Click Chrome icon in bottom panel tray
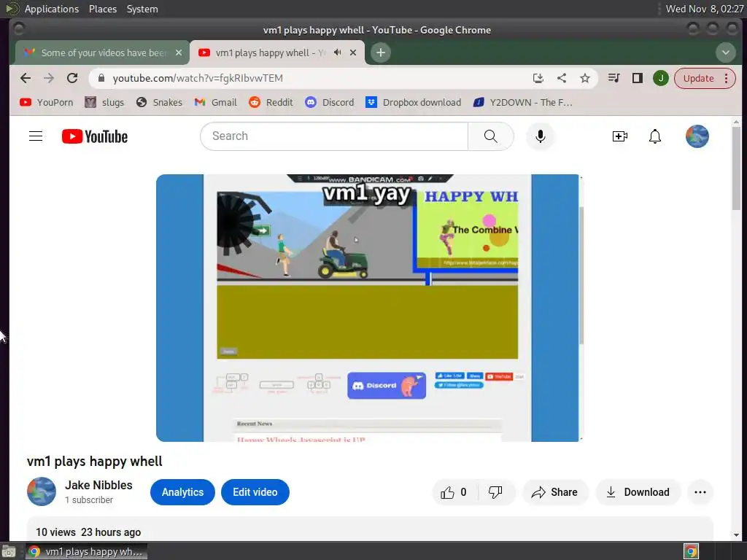747x560 pixels. 691,551
